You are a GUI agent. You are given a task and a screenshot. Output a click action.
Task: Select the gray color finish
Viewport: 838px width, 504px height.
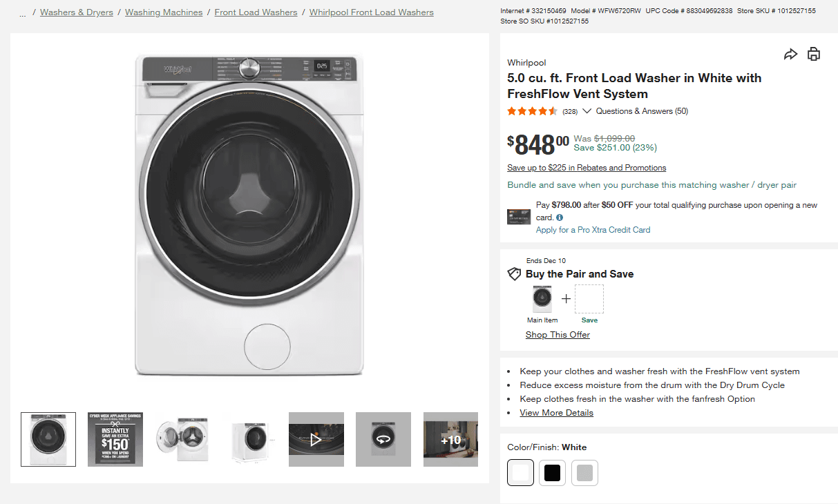pos(584,472)
